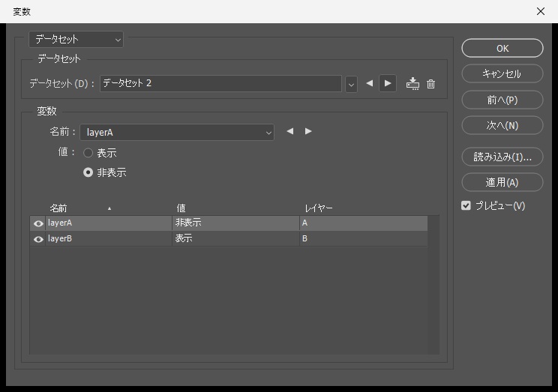
Task: Close the 変数 dialog window
Action: (541, 11)
